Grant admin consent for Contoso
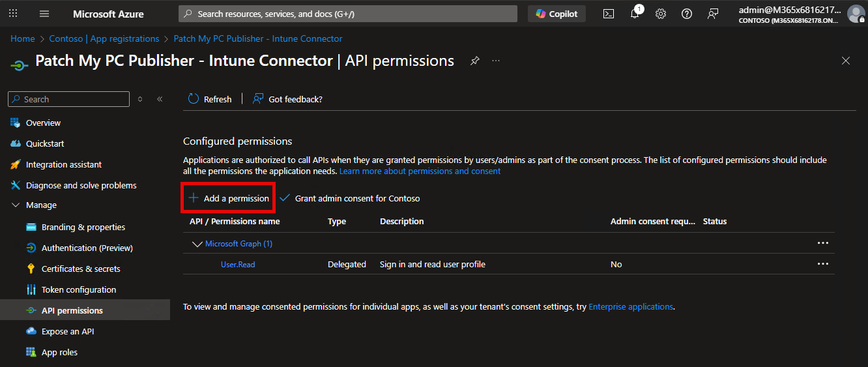This screenshot has height=367, width=868. tap(350, 198)
